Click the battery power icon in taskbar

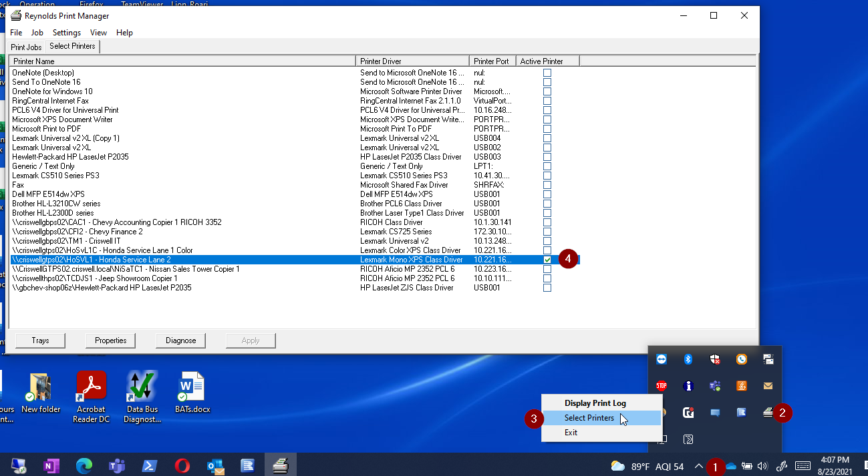tap(747, 466)
